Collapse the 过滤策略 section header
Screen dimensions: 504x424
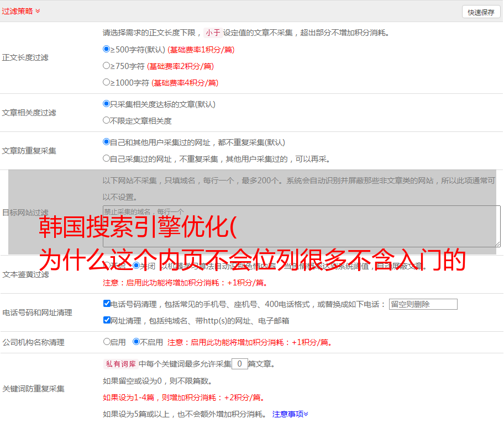pyautogui.click(x=21, y=11)
